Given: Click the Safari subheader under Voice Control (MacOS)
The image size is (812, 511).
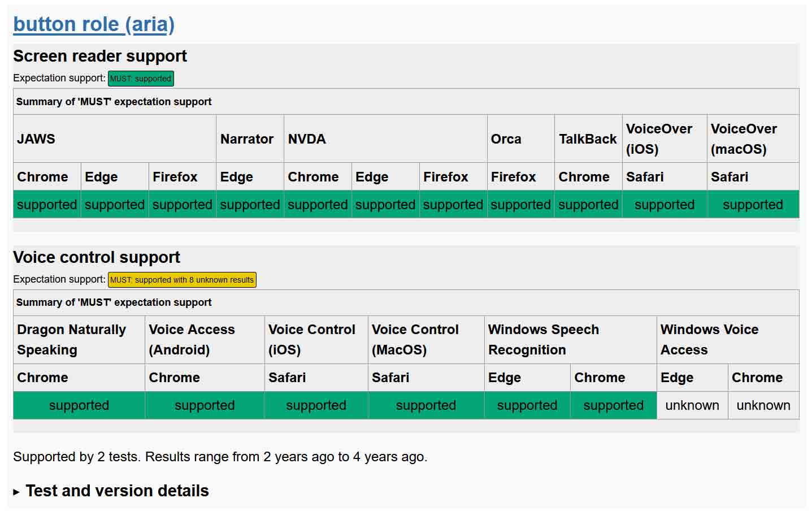Looking at the screenshot, I should pyautogui.click(x=426, y=378).
